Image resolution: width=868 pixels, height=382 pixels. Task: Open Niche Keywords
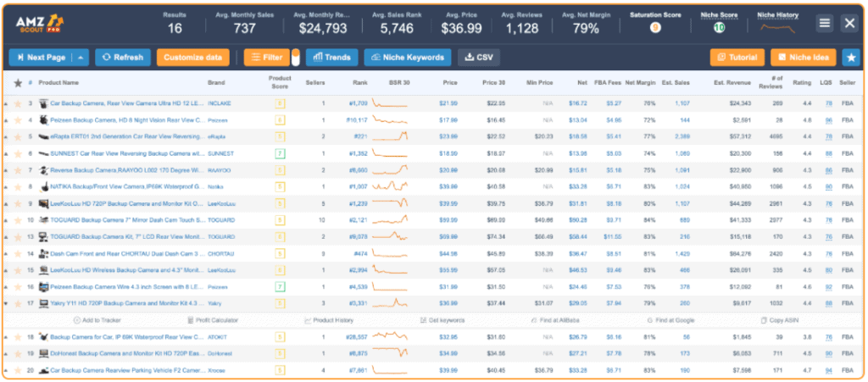408,58
